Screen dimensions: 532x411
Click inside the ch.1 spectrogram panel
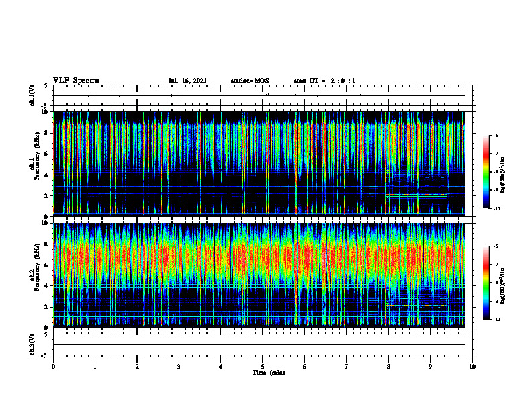[x=259, y=164]
